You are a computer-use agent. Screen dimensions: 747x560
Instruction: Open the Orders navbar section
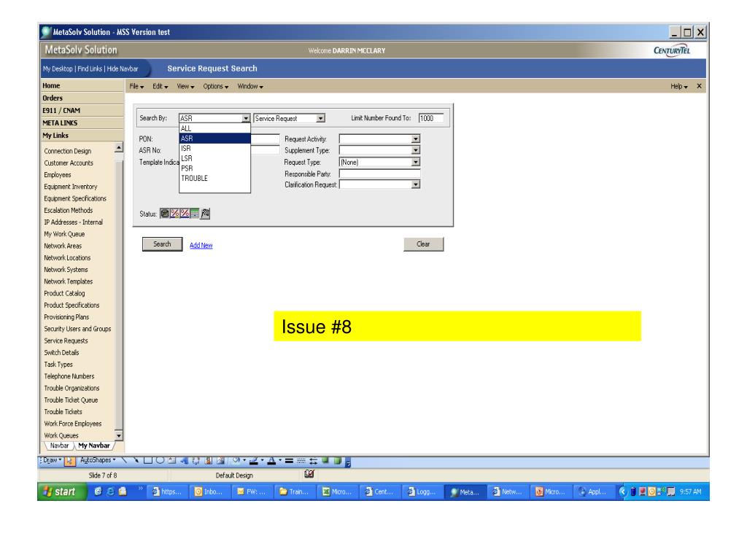pyautogui.click(x=82, y=98)
